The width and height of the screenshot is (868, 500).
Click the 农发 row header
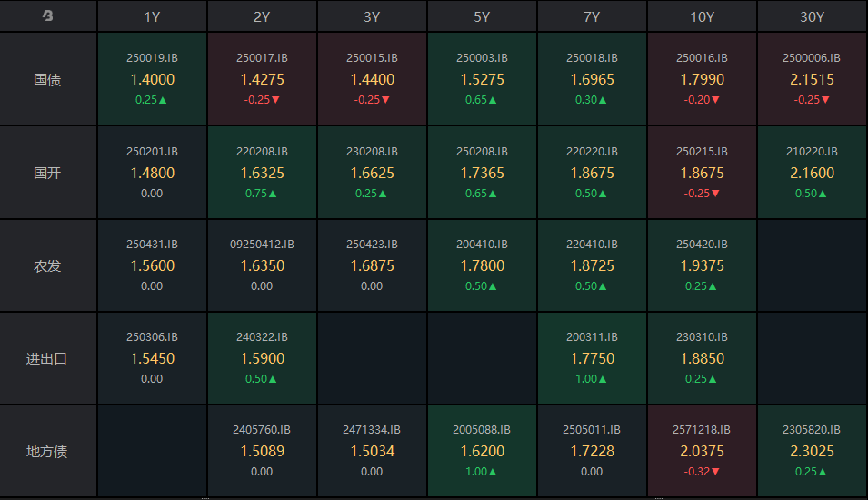click(48, 265)
